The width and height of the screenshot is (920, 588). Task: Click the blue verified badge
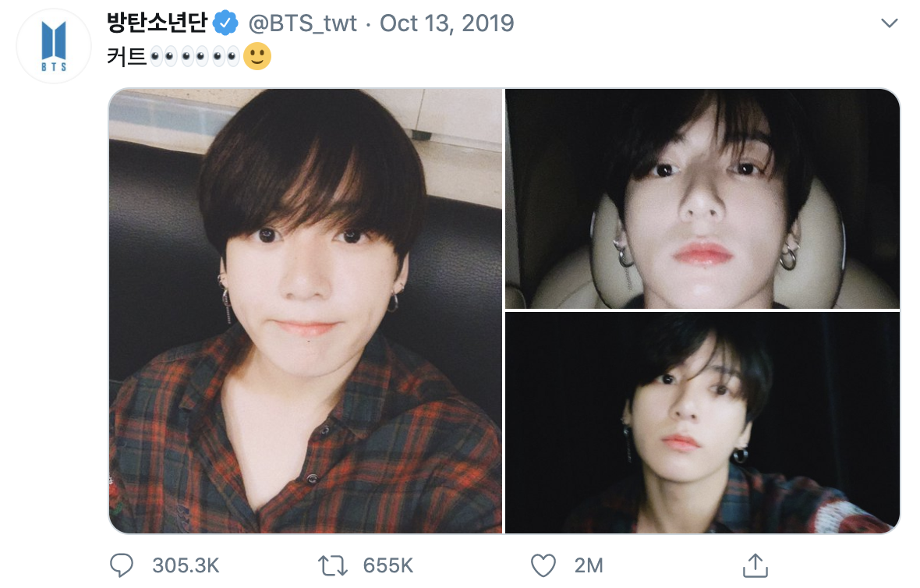coord(226,23)
